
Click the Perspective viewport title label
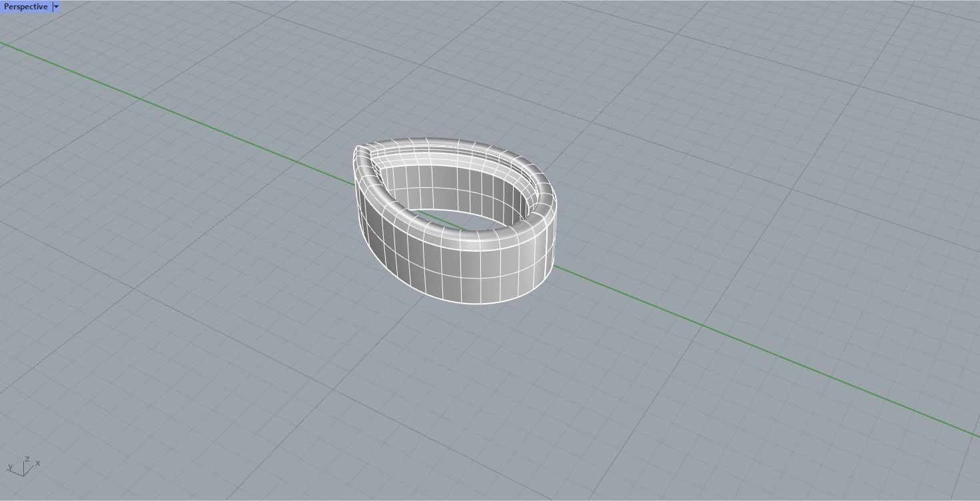tap(26, 7)
